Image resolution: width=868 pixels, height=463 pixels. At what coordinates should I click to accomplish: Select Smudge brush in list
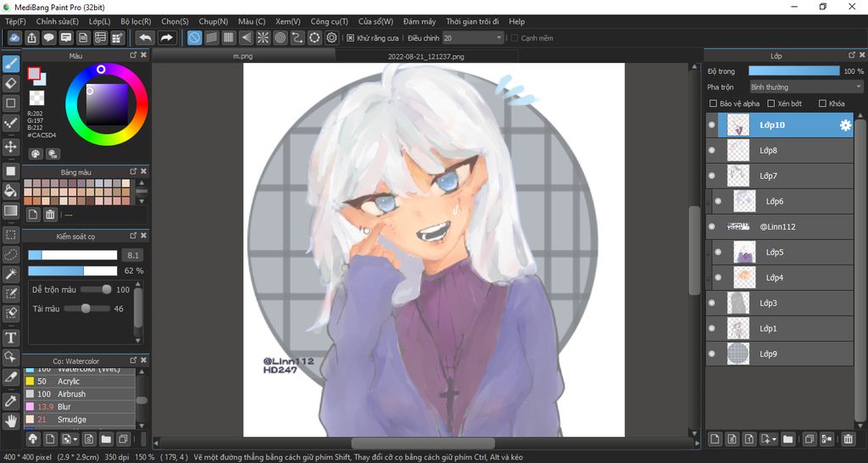coord(79,419)
